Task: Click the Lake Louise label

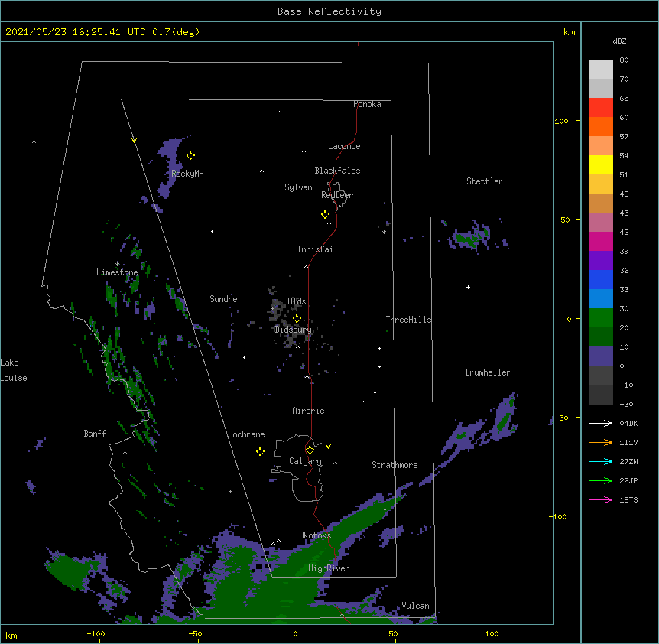Action: tap(14, 370)
